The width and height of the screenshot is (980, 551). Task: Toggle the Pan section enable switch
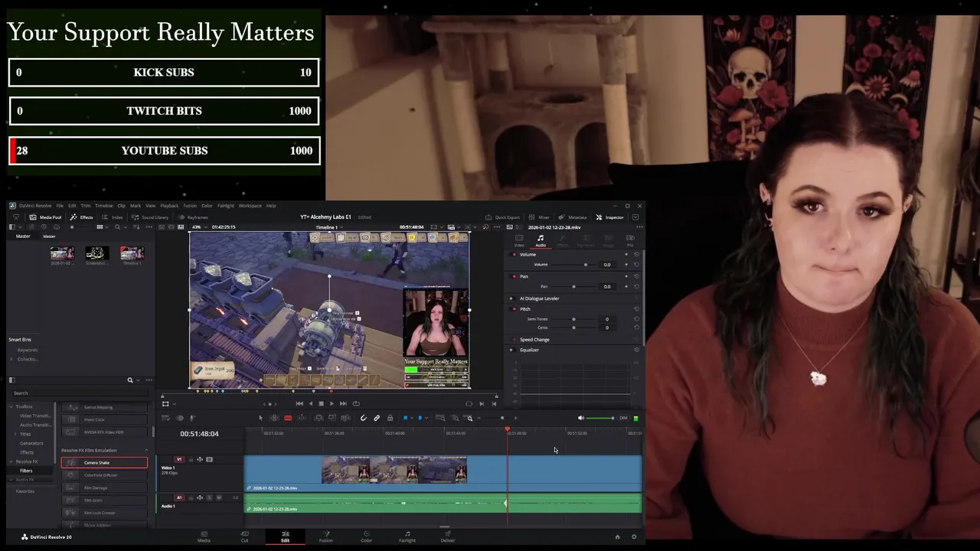pos(514,276)
